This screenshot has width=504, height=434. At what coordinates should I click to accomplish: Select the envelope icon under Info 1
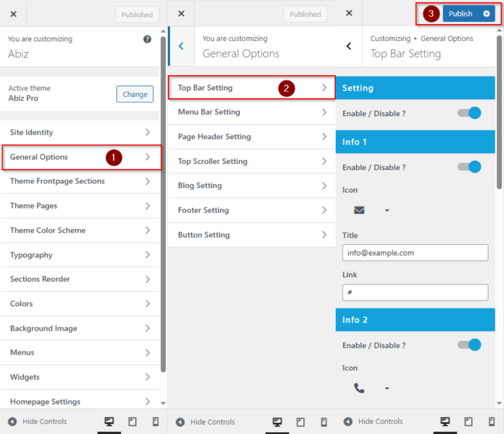tap(359, 211)
